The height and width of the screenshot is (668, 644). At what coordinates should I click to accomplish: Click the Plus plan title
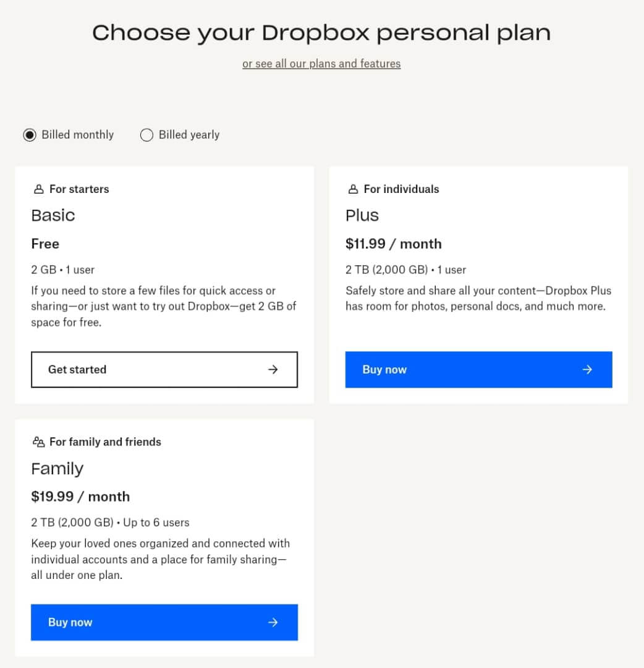[x=362, y=215]
